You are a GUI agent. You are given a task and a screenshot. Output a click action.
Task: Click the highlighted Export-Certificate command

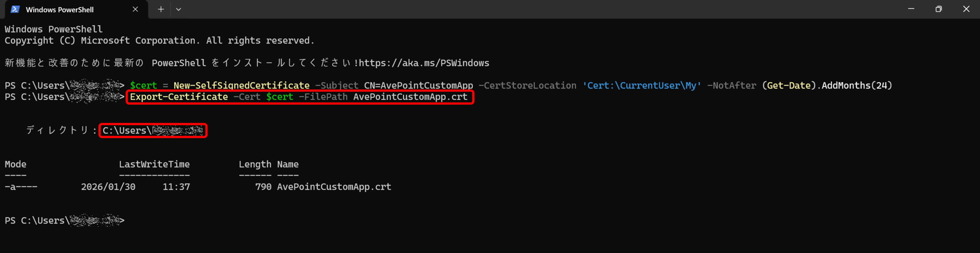click(x=299, y=97)
